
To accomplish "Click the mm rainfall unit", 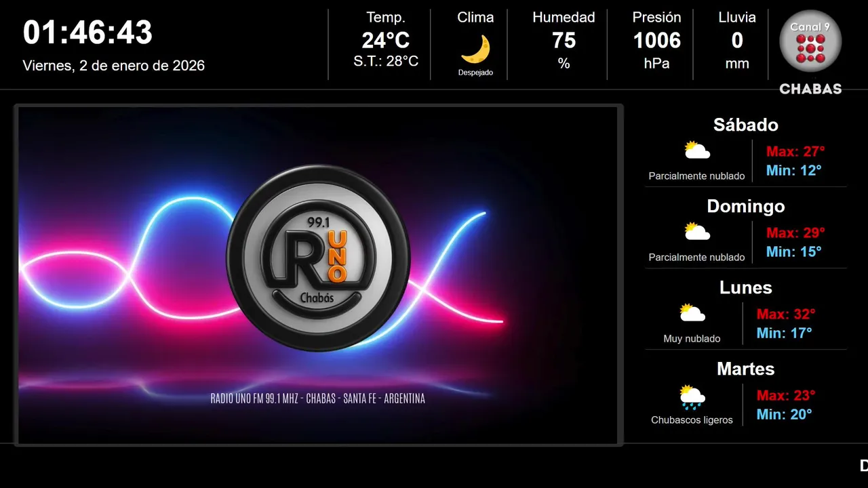I will 737,64.
